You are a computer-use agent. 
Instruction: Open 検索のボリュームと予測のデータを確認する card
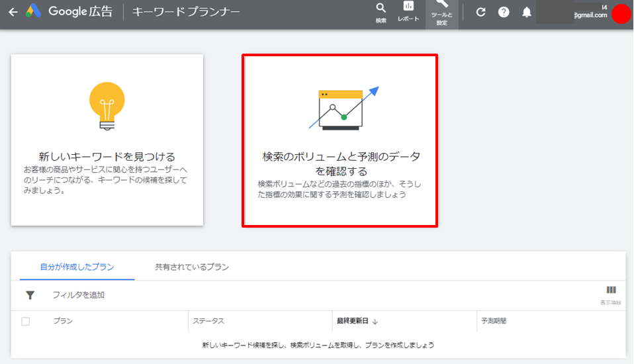tap(340, 141)
